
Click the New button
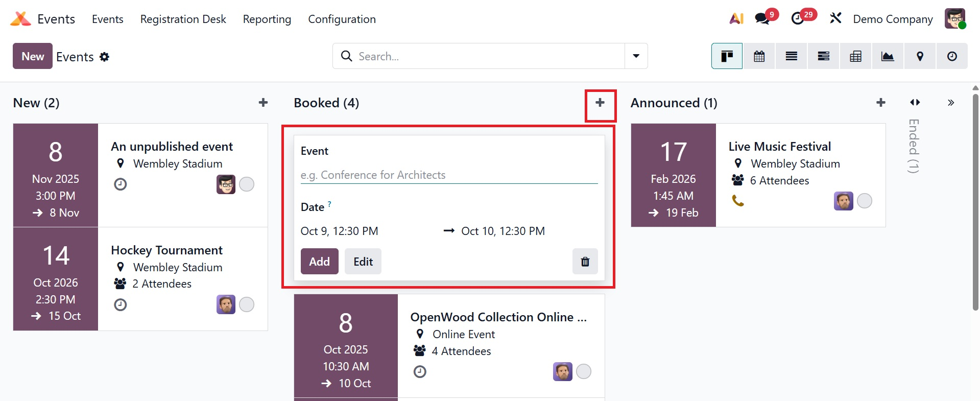[33, 56]
